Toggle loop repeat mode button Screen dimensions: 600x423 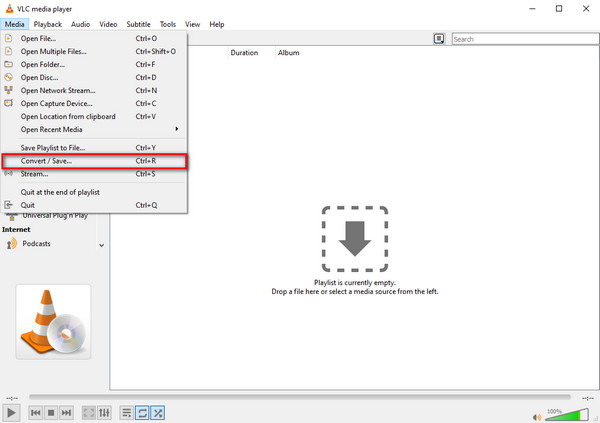[142, 413]
